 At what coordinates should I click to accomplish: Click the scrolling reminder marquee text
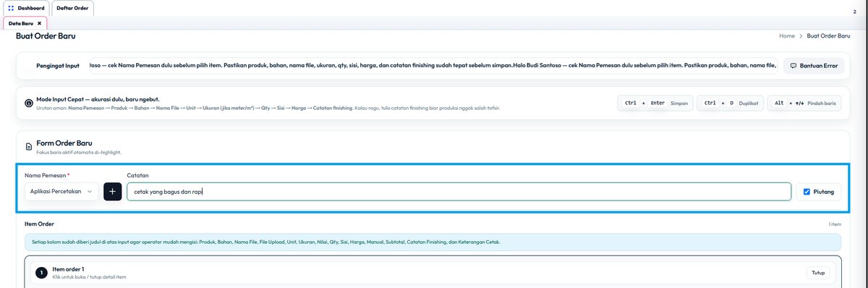(433, 66)
